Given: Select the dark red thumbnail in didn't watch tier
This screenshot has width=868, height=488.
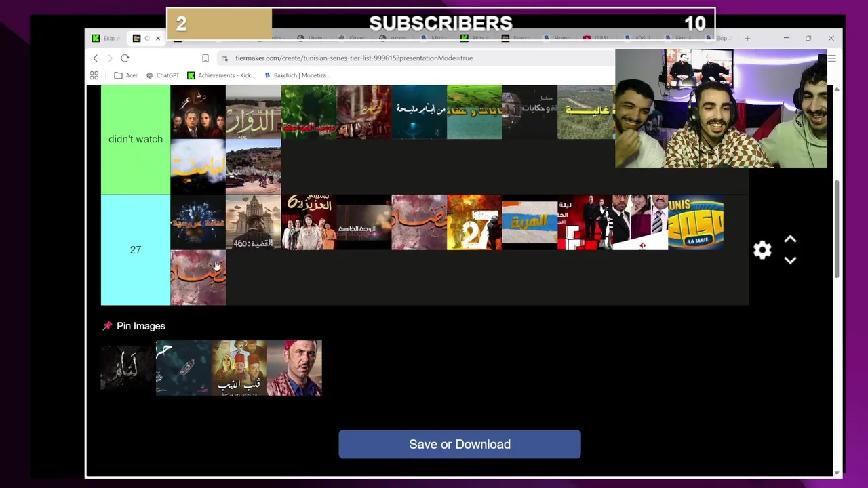Looking at the screenshot, I should pos(364,112).
